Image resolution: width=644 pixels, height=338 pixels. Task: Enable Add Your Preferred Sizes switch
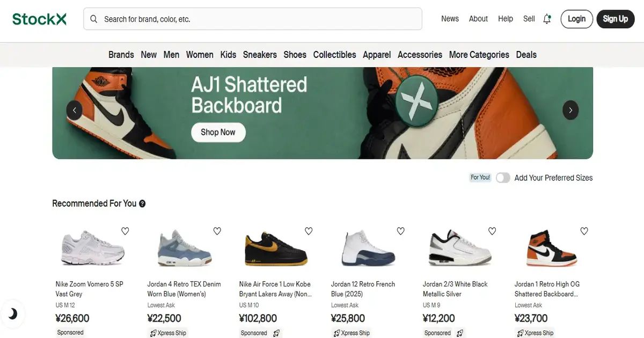click(x=503, y=178)
